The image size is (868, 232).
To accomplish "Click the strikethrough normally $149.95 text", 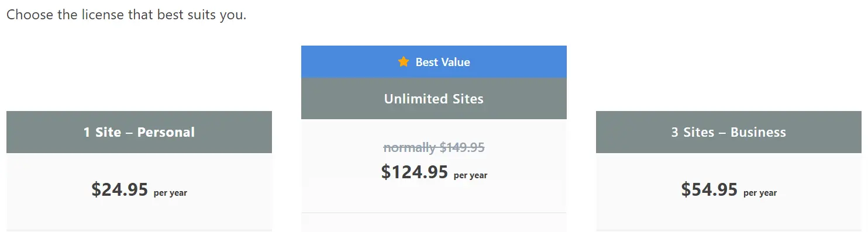I will (x=434, y=148).
